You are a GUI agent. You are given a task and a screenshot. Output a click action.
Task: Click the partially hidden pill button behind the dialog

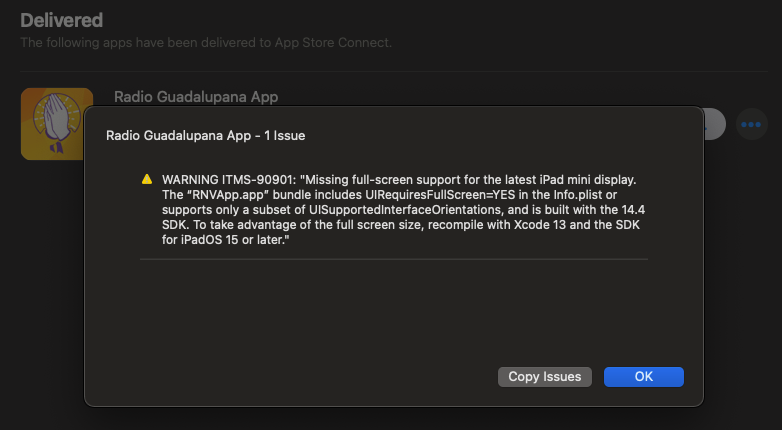715,124
